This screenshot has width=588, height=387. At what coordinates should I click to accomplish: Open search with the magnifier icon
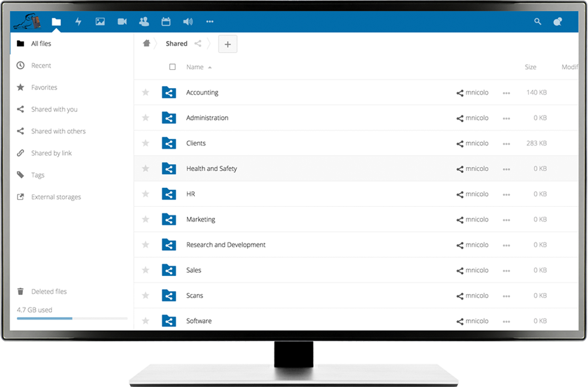point(537,22)
